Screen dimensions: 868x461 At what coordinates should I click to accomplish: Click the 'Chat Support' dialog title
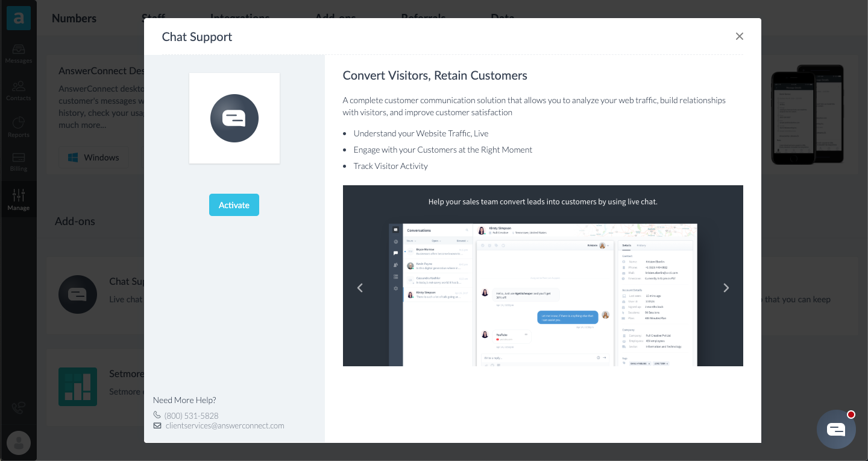tap(197, 37)
